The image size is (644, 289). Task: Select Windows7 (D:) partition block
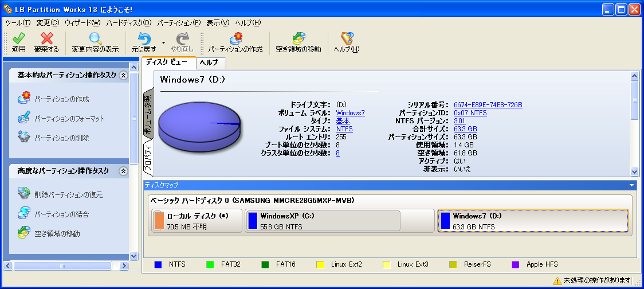point(533,221)
